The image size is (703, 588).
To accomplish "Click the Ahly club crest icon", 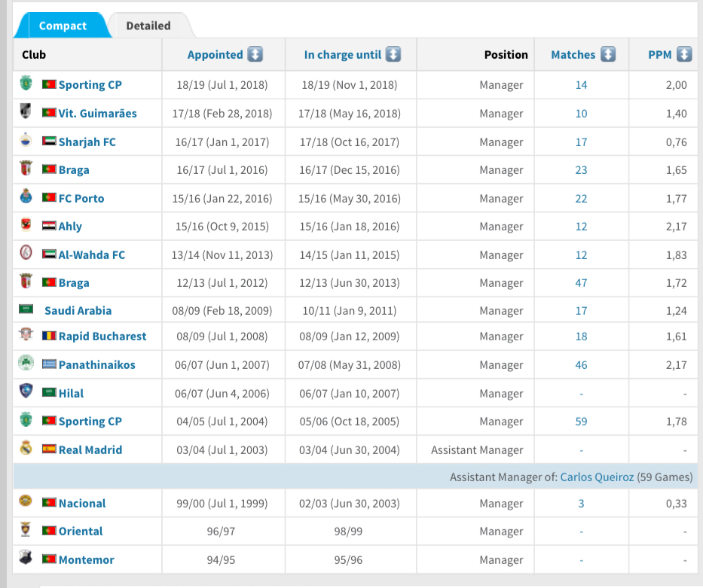I will point(26,225).
